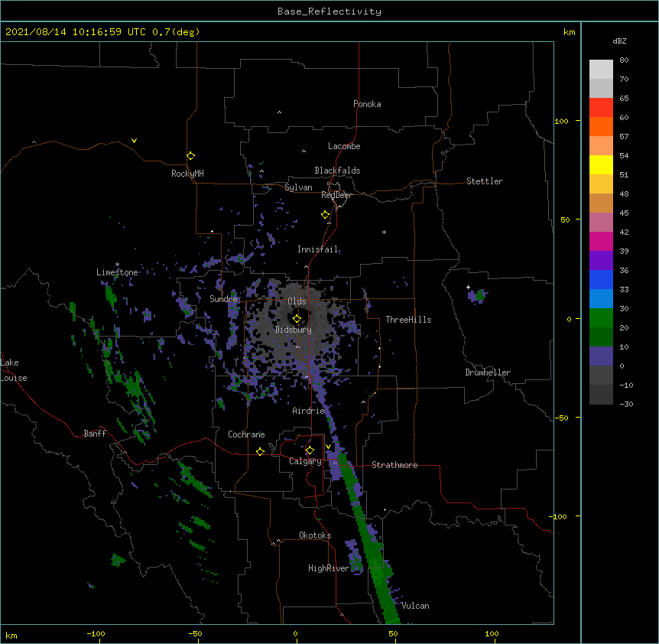Select the Lacombe label
This screenshot has height=644, width=659.
tap(344, 146)
